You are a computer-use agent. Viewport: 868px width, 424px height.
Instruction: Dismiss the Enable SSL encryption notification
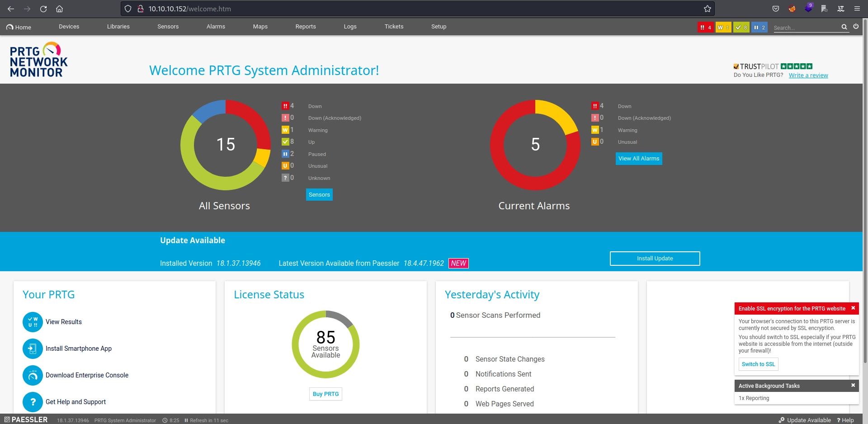coord(853,308)
